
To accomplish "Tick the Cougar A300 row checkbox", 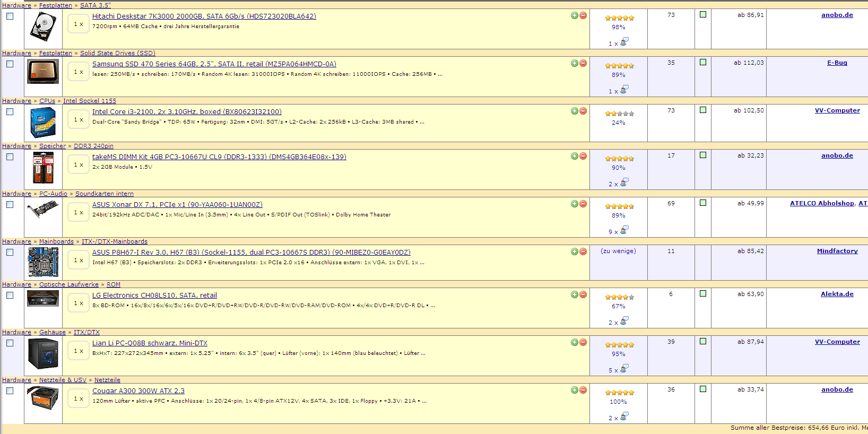I will point(10,391).
